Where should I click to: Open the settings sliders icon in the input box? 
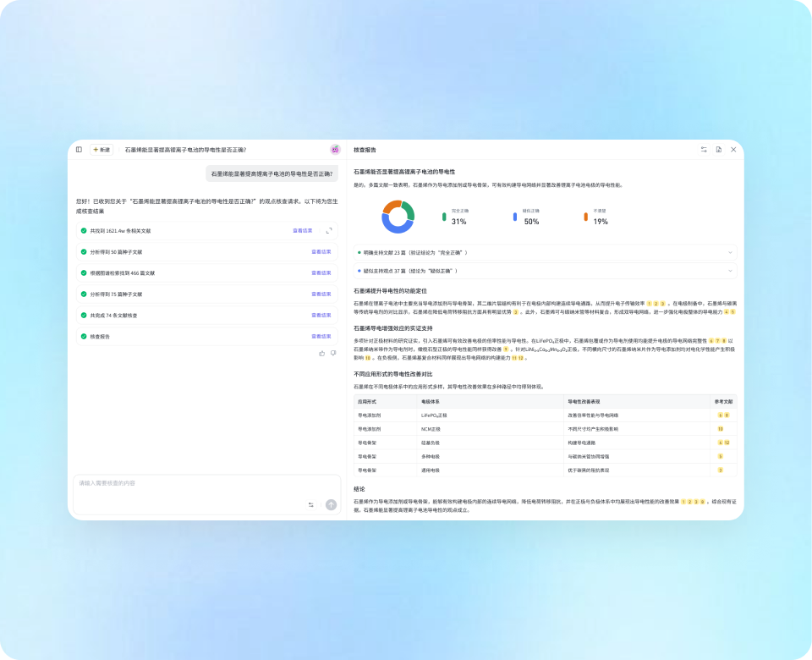(x=310, y=504)
